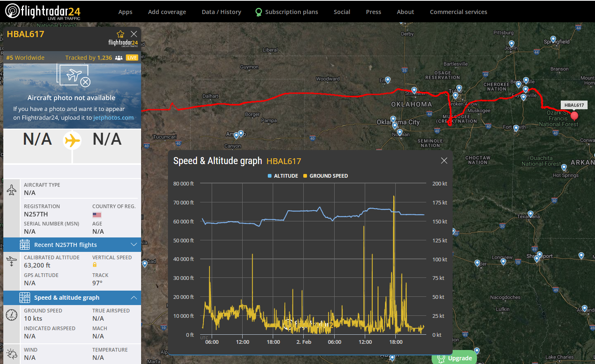Open the Press page

point(373,12)
